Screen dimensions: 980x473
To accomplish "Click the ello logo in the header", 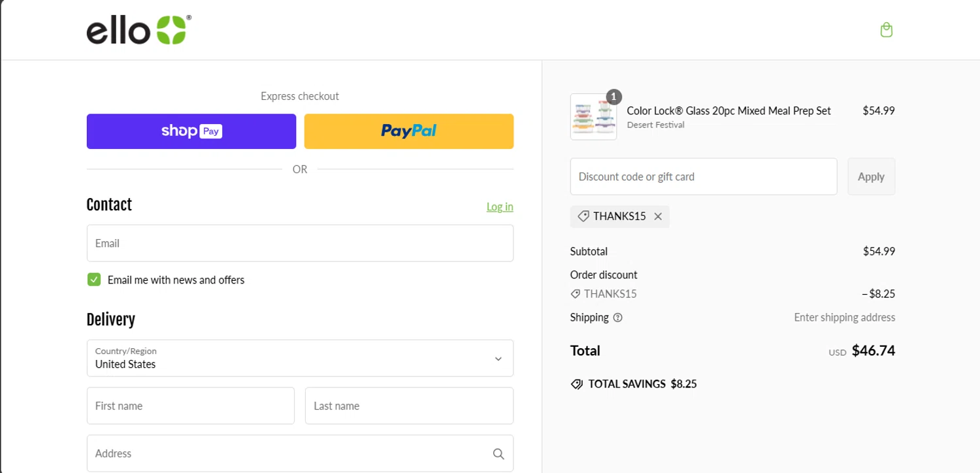I will click(139, 30).
